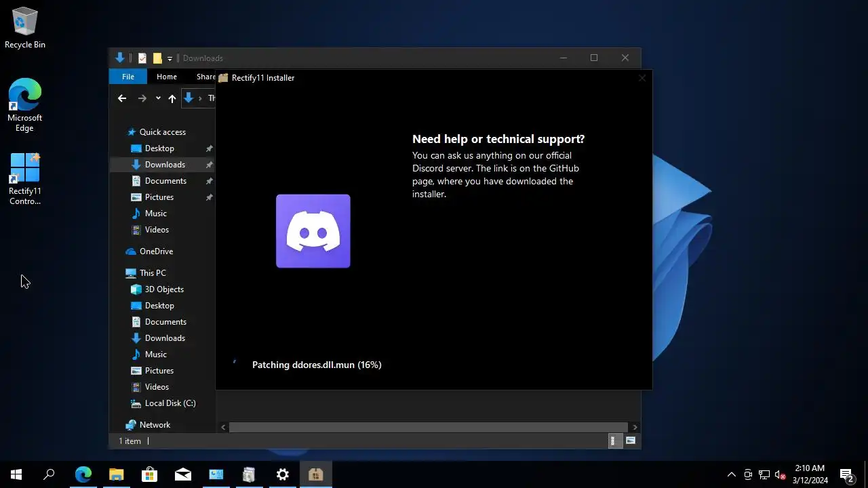Click the 1 item status bar text
Screen dimensions: 868x488
coord(130,441)
